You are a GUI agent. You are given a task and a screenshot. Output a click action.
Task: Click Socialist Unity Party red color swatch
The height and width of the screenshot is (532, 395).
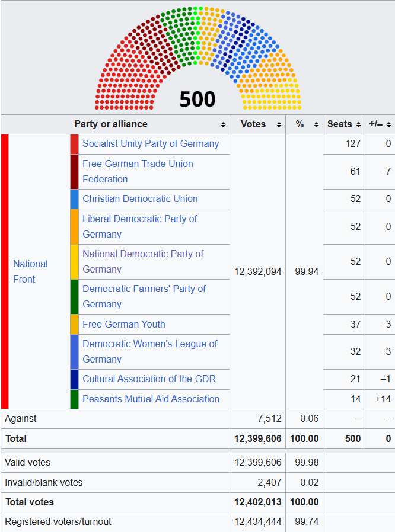click(74, 144)
